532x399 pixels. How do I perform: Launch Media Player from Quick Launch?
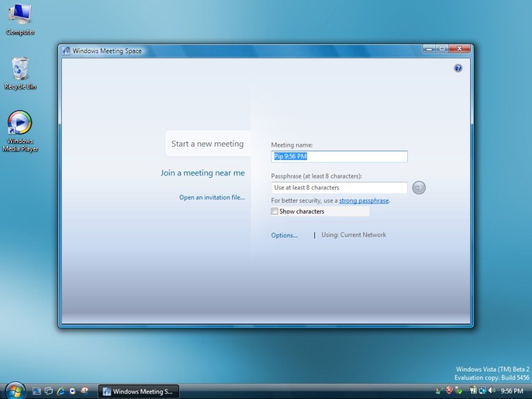pos(73,391)
